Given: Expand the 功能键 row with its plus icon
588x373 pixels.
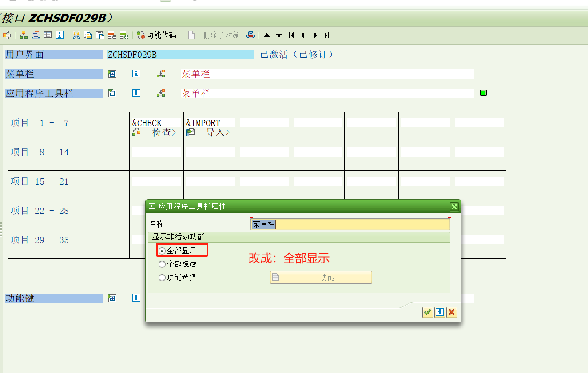Looking at the screenshot, I should [112, 298].
